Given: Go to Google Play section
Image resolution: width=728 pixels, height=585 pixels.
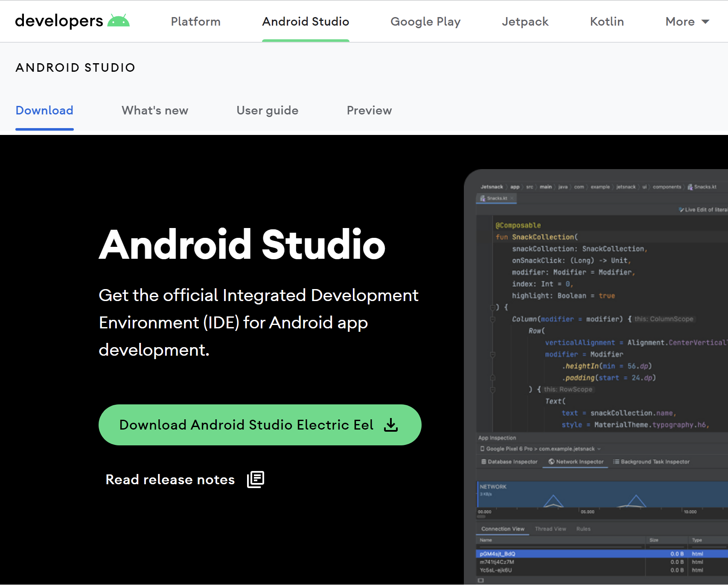Looking at the screenshot, I should pyautogui.click(x=425, y=21).
